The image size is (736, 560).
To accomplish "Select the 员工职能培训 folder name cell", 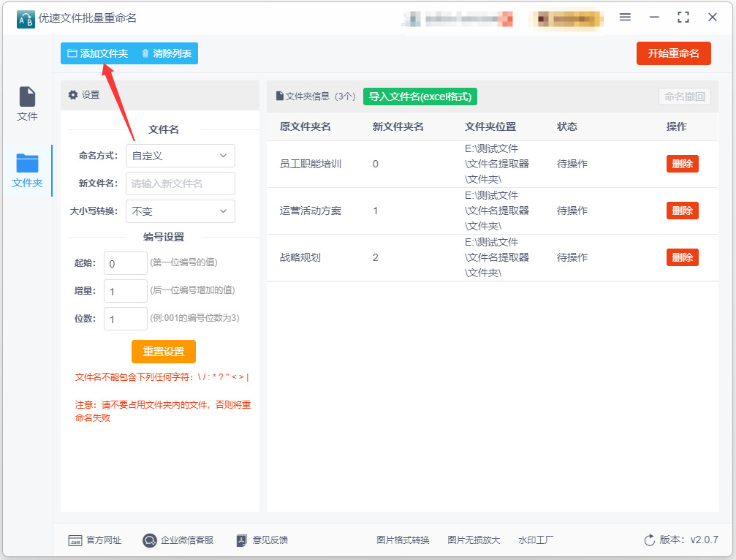I will click(311, 164).
